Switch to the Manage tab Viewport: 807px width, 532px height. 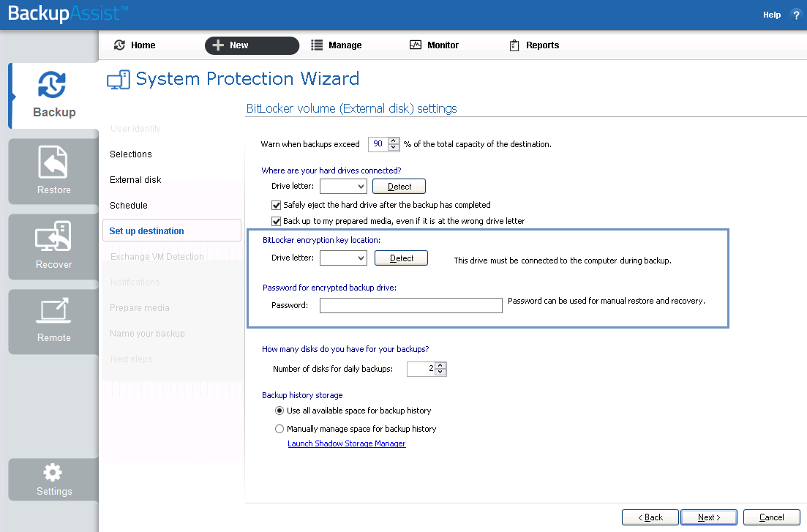tap(345, 45)
